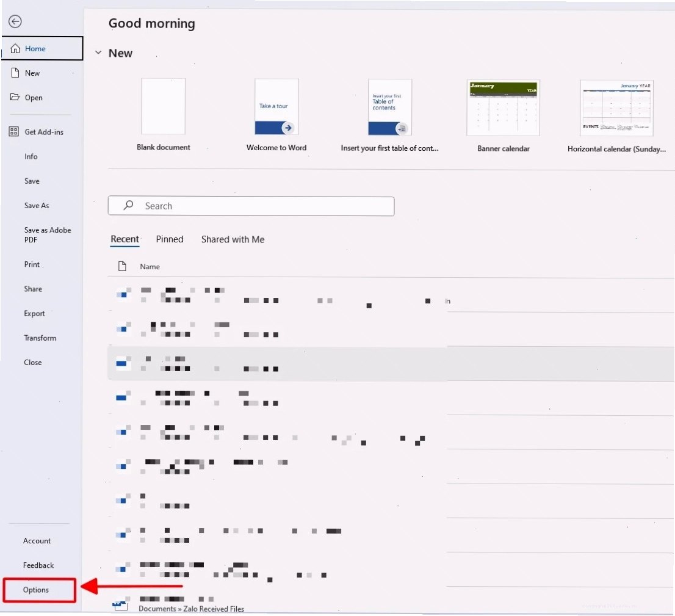675x616 pixels.
Task: Switch to the Pinned tab
Action: pos(170,239)
